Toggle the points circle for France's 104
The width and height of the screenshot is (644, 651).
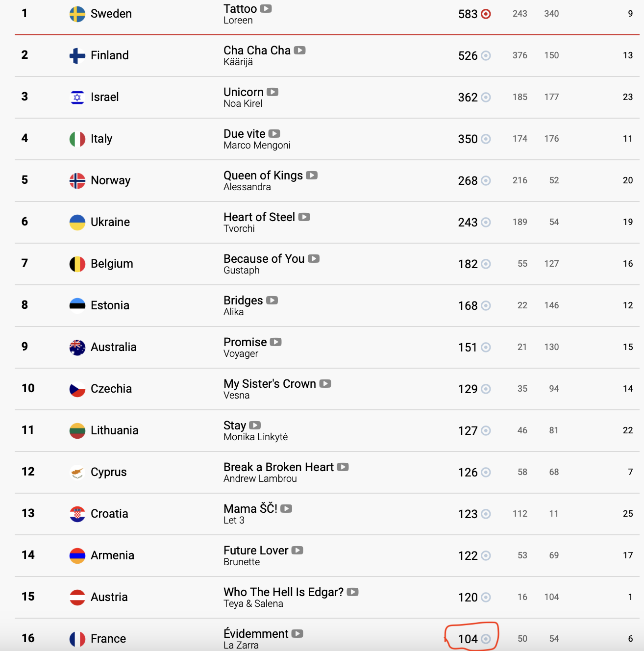[486, 639]
